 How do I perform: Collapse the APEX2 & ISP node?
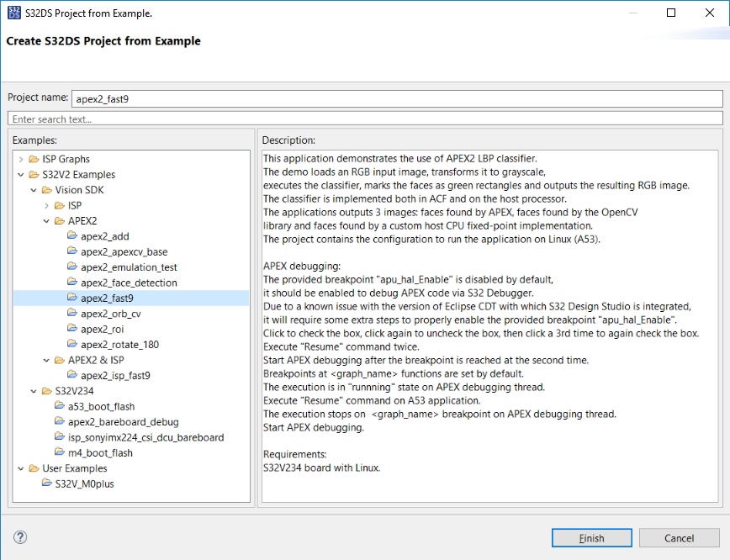[46, 360]
